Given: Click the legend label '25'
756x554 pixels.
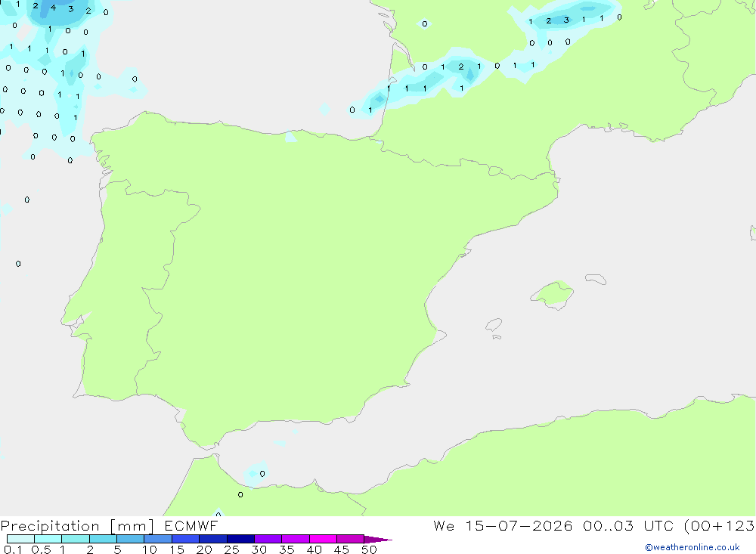Looking at the screenshot, I should pos(231,549).
